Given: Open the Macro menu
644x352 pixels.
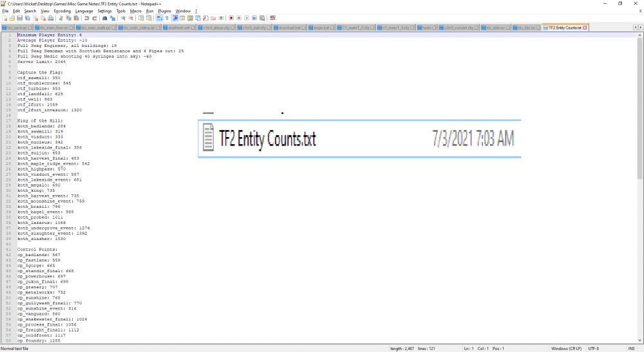Looking at the screenshot, I should 135,11.
